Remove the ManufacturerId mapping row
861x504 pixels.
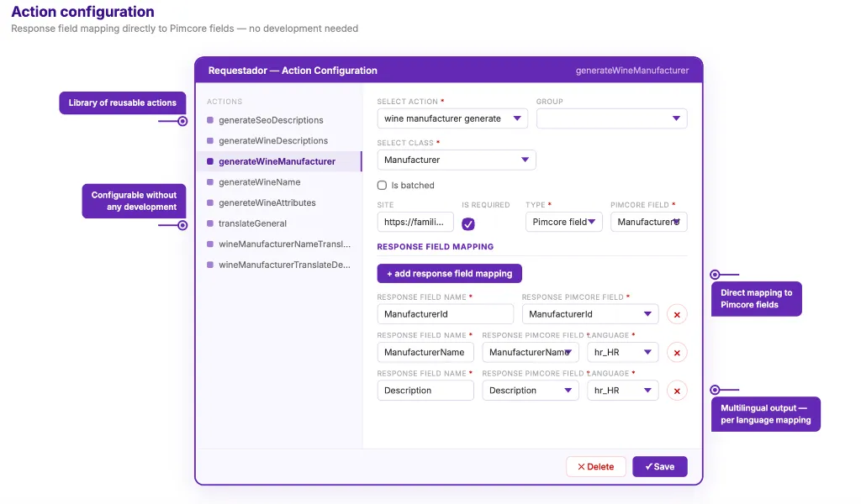(x=677, y=315)
